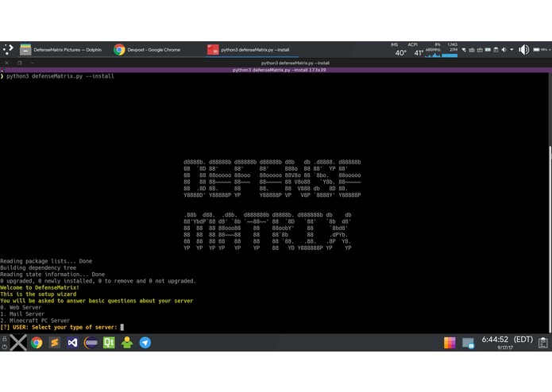552x392 pixels.
Task: Click the 'Welcome to DefenseMatrix!' text
Action: point(40,287)
